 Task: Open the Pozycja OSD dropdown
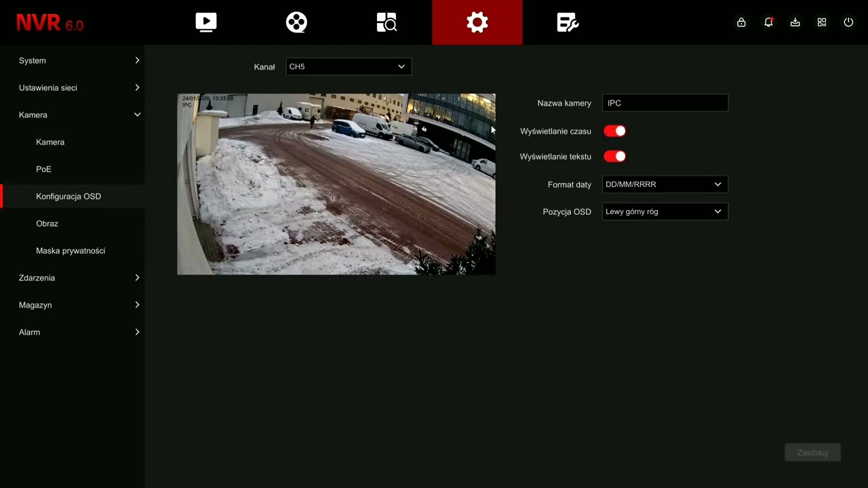click(665, 211)
